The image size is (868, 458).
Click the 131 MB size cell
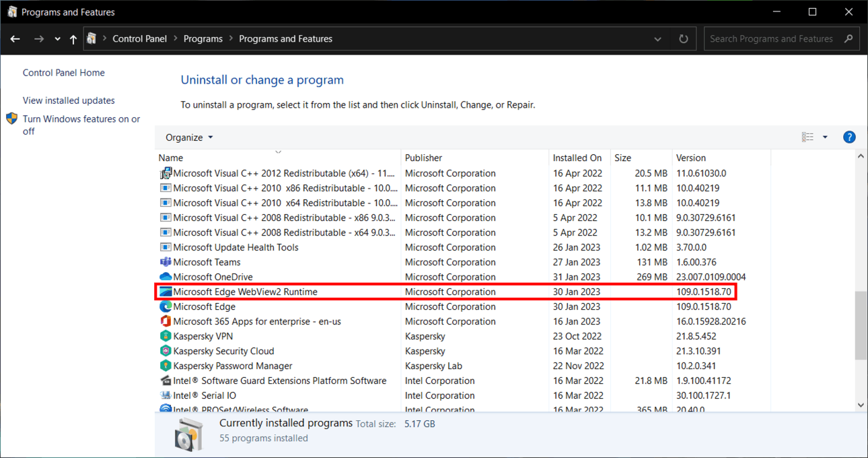point(652,262)
